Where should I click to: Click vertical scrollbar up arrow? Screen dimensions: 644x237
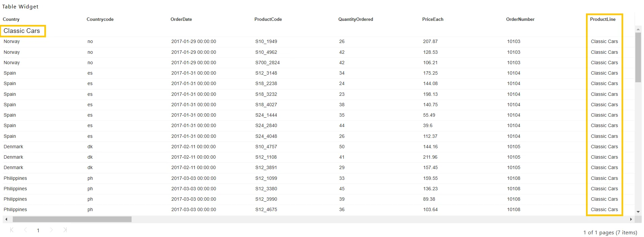638,29
